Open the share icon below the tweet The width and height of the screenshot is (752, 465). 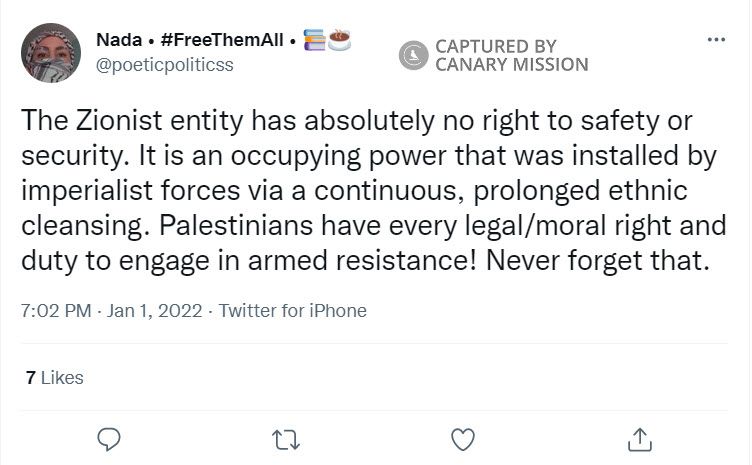[x=639, y=439]
